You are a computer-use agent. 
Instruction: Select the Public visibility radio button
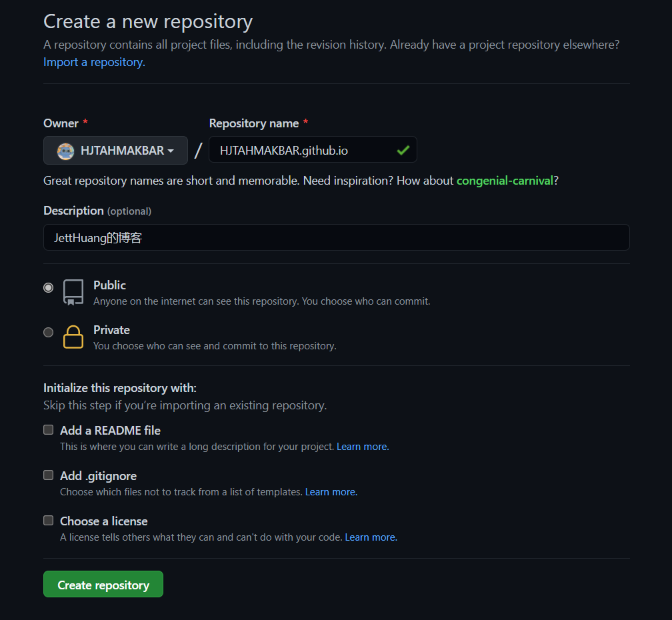click(49, 287)
